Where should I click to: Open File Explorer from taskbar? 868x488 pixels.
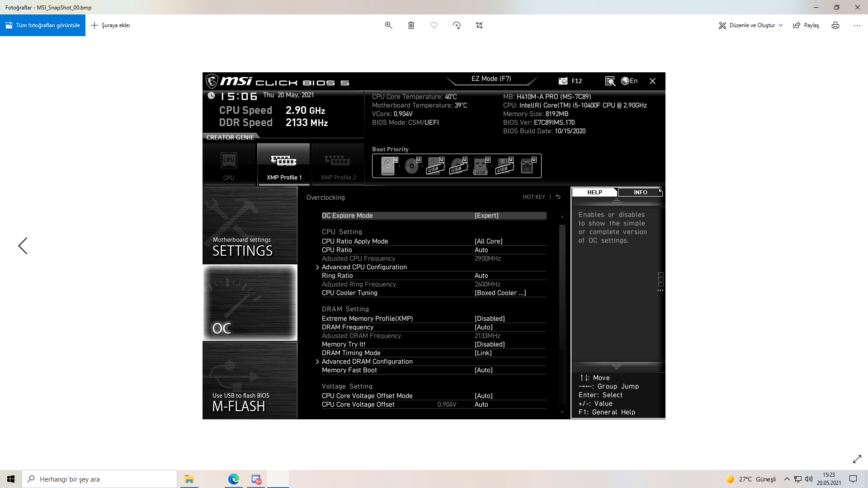189,479
